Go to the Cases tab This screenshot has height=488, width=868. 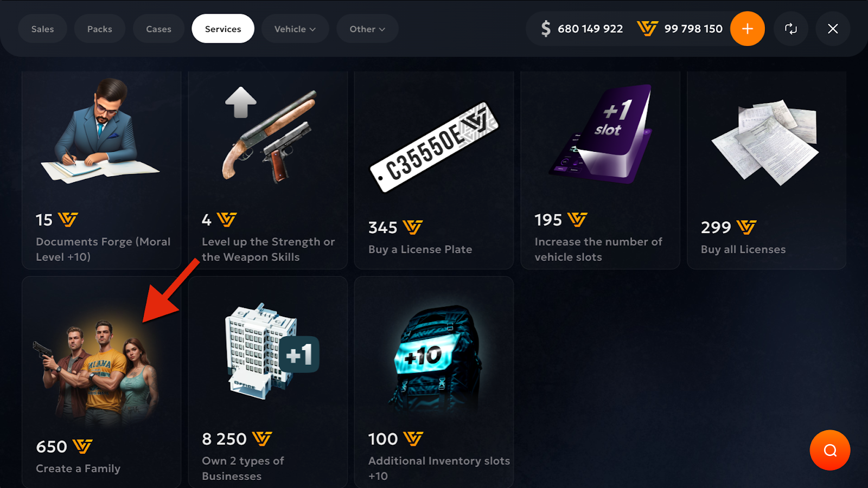[158, 29]
